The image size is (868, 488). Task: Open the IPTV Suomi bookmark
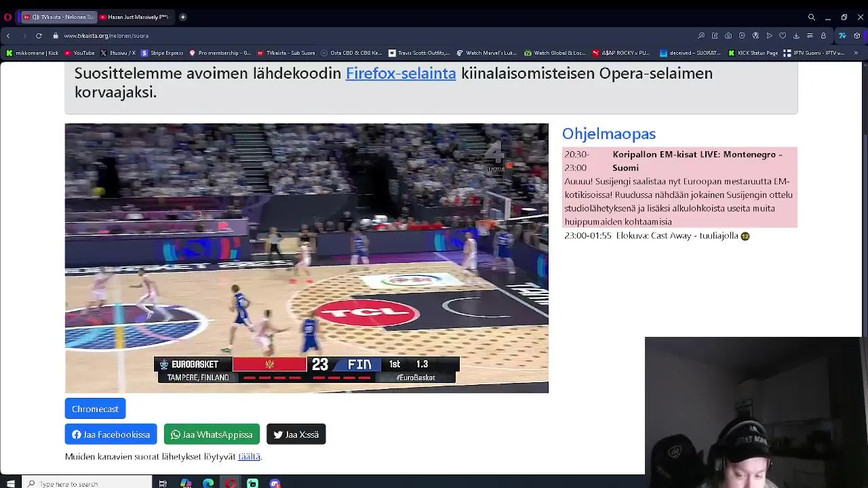point(814,53)
